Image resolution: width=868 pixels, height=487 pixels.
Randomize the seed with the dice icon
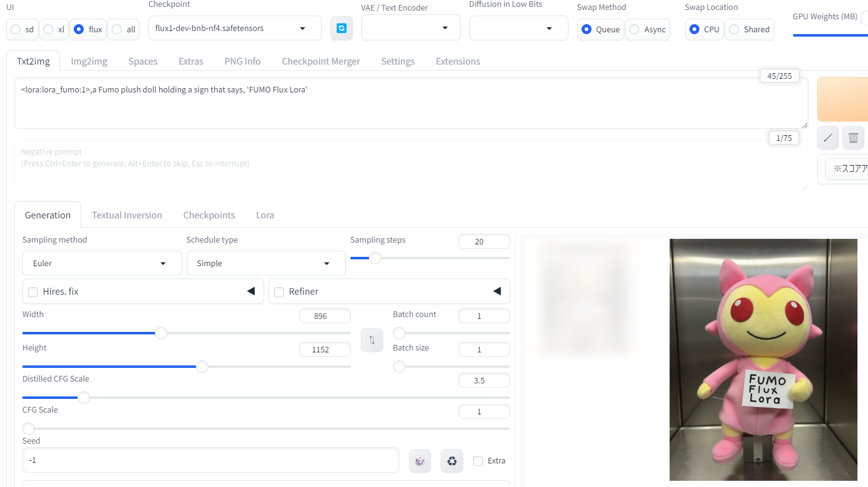pyautogui.click(x=420, y=461)
